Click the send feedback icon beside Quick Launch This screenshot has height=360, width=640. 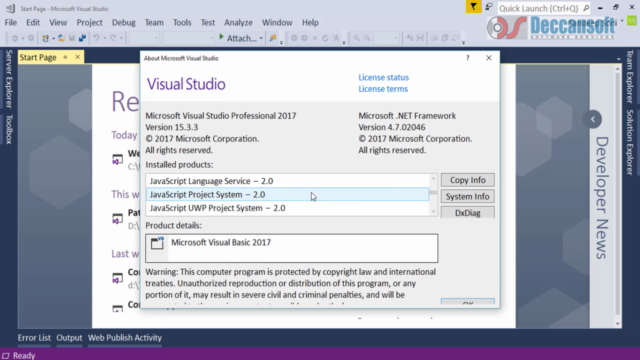coord(489,7)
